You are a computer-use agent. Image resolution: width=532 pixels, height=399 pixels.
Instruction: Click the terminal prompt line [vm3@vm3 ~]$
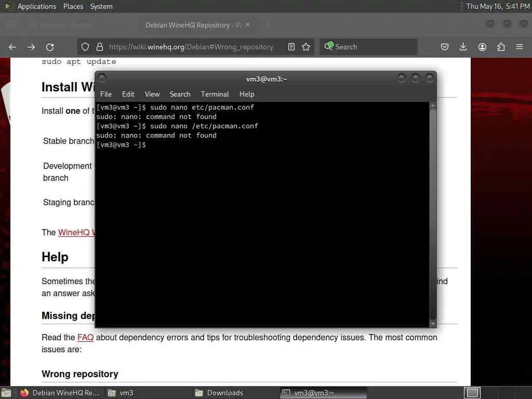(121, 145)
